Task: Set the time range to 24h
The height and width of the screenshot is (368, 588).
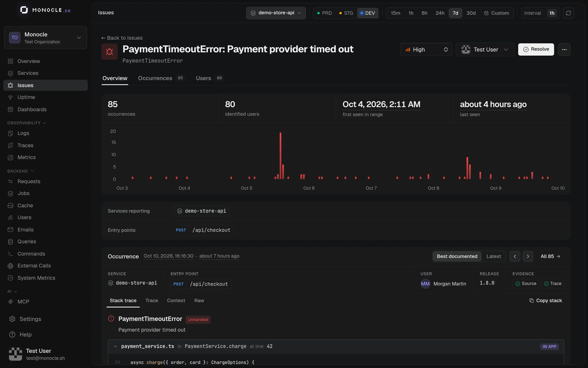Action: coord(440,13)
